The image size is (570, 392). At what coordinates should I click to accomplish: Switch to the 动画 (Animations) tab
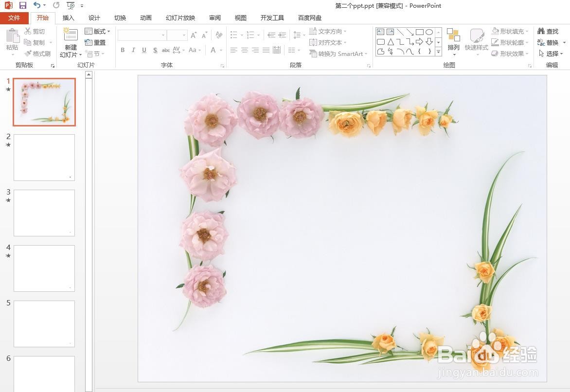click(146, 18)
